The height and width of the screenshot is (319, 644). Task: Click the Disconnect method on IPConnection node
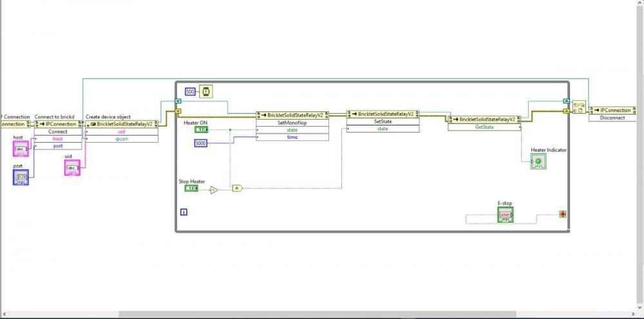(612, 118)
